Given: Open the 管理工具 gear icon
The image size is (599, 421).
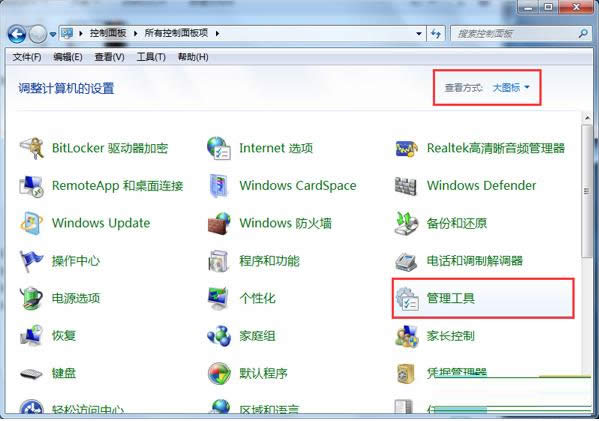Looking at the screenshot, I should [x=407, y=298].
